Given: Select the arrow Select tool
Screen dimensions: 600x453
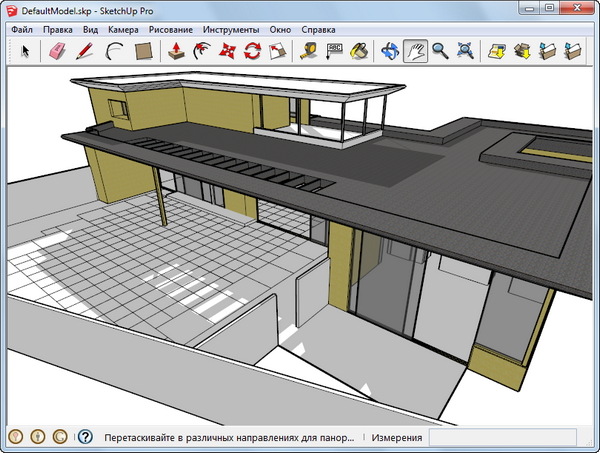Looking at the screenshot, I should pos(26,52).
